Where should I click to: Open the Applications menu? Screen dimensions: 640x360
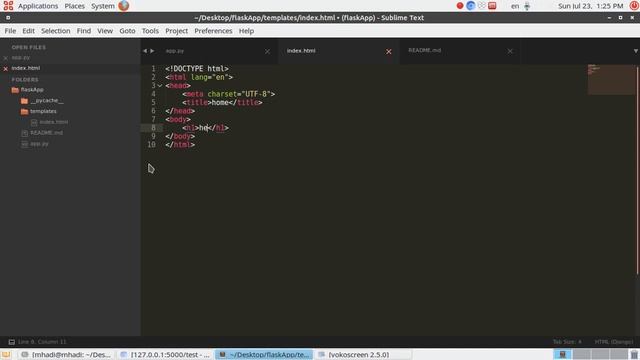tap(38, 6)
